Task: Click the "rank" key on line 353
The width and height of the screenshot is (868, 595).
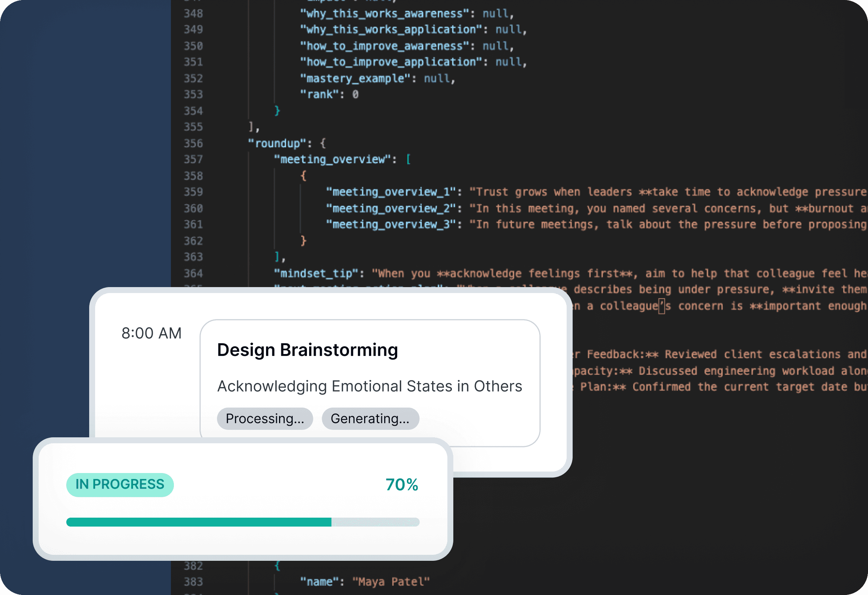Action: [320, 94]
